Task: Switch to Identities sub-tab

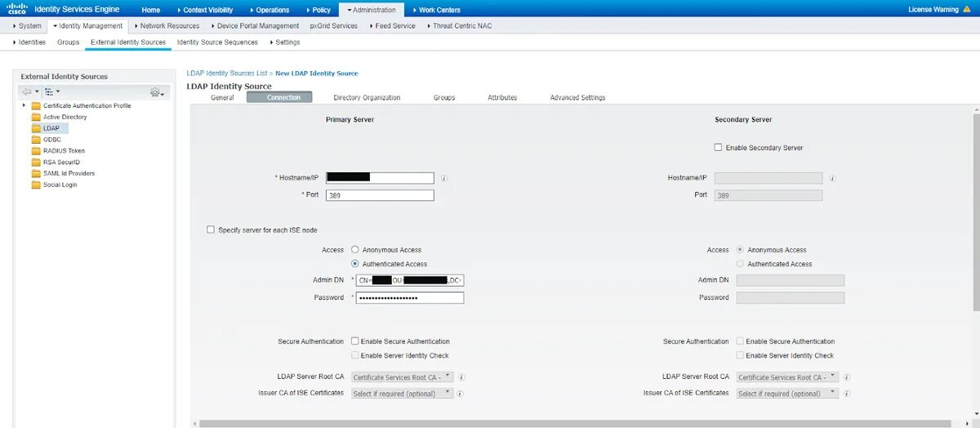Action: (29, 42)
